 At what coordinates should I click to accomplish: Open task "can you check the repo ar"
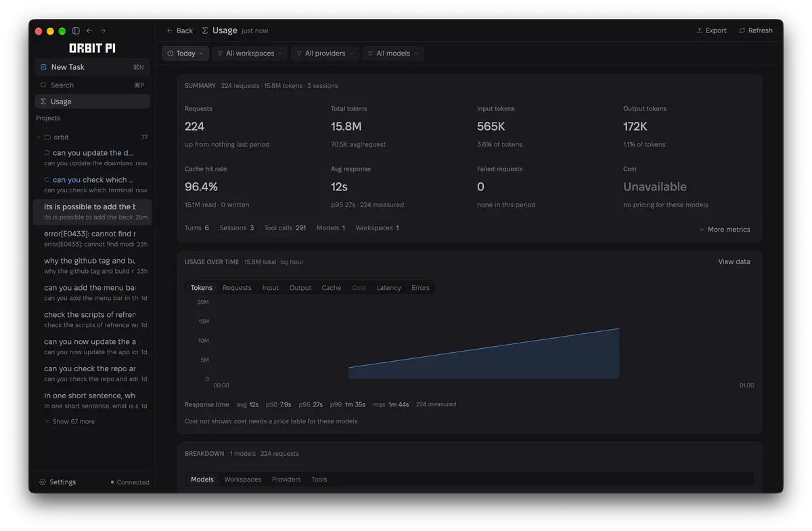tap(93, 374)
